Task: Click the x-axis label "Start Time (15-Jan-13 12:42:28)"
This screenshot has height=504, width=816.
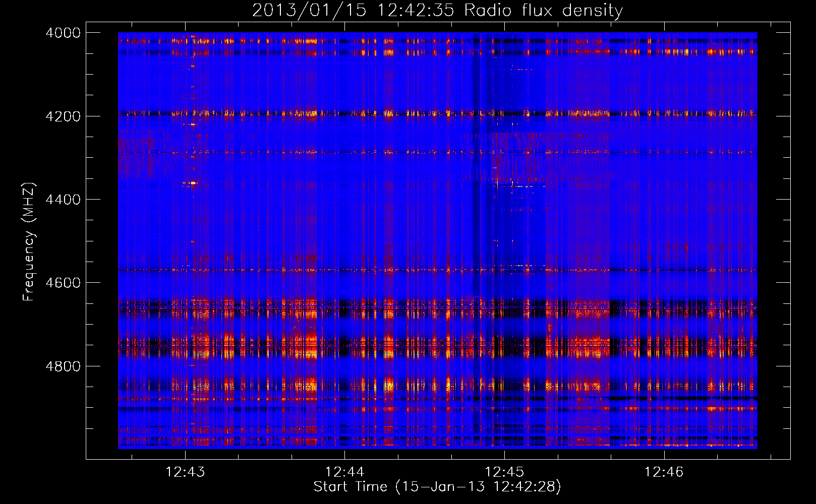Action: pos(437,487)
